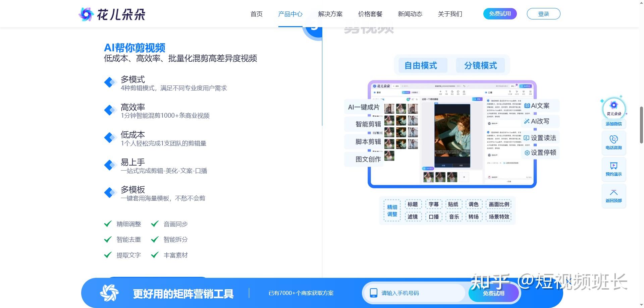Click the AI文案 book icon
Image resolution: width=644 pixels, height=308 pixels.
click(x=527, y=106)
